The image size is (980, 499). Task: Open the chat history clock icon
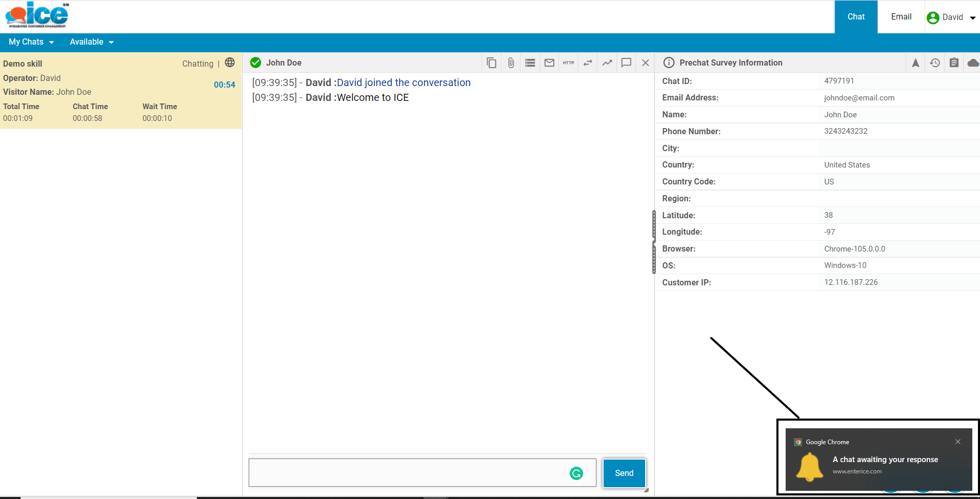pos(935,63)
